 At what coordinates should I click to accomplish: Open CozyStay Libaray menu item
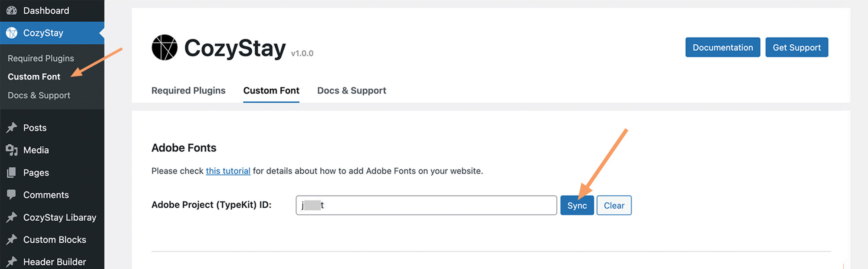[52, 217]
